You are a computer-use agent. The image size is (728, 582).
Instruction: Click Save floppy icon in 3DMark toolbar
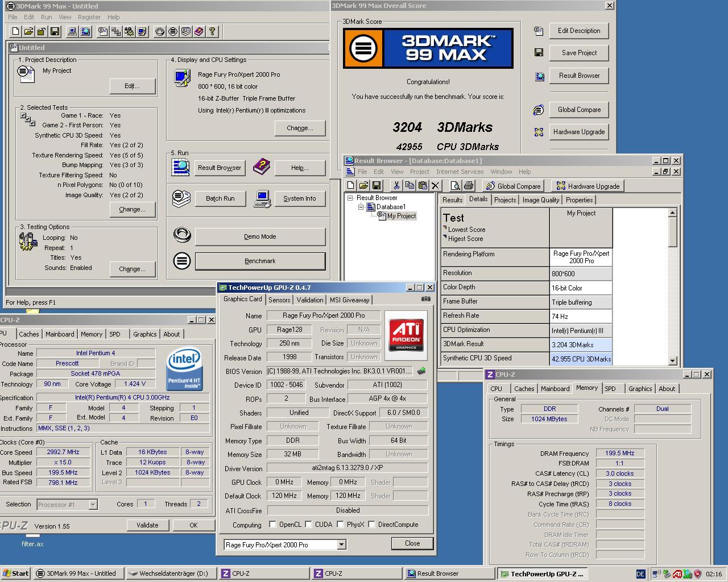(55, 32)
